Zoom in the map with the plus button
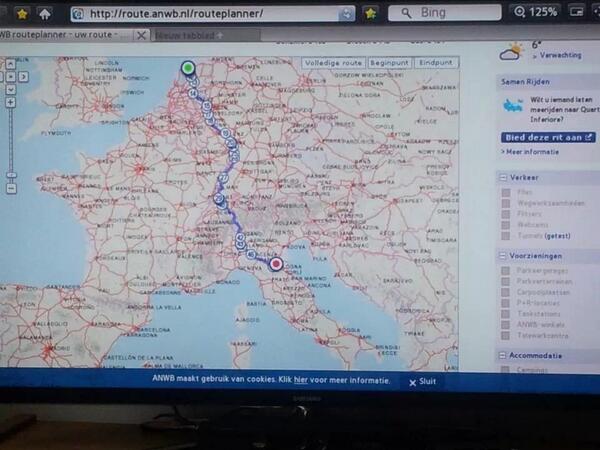This screenshot has height=450, width=600. point(10,103)
